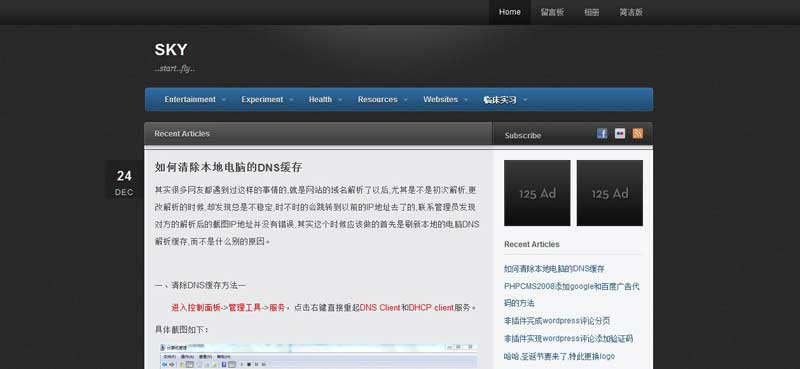Click the red text DHCP client
This screenshot has width=800, height=369.
tap(431, 308)
